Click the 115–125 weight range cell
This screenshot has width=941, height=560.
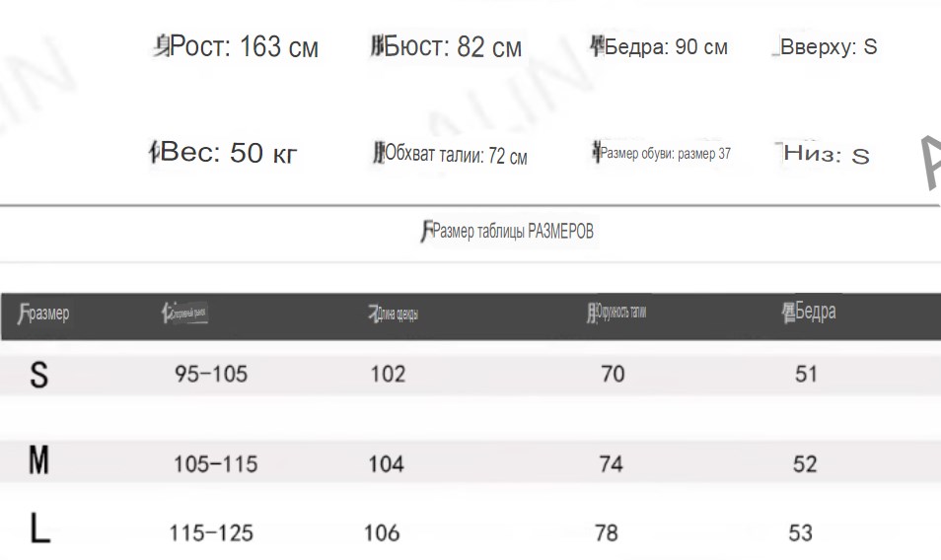tap(211, 533)
